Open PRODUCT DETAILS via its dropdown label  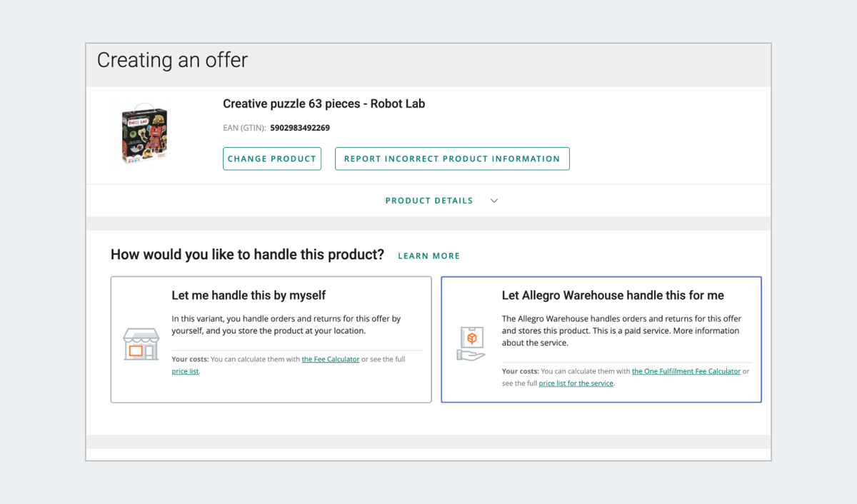428,201
